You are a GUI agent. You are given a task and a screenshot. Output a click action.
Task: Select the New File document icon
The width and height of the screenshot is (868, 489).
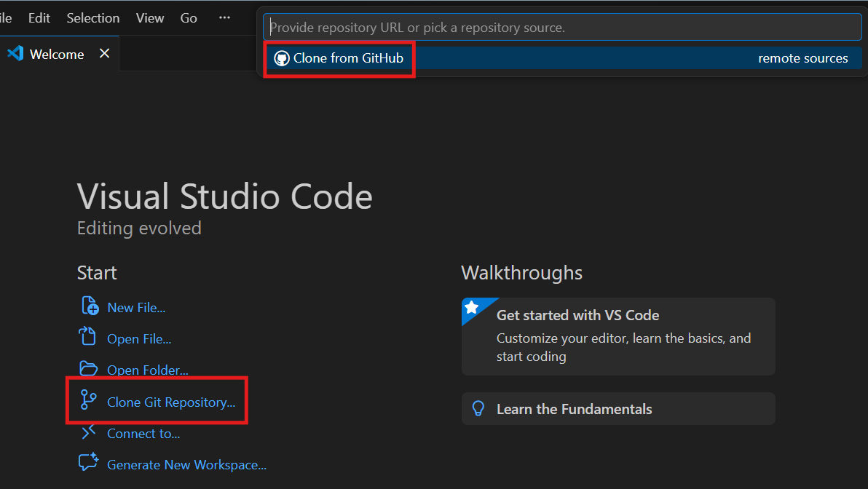click(89, 306)
